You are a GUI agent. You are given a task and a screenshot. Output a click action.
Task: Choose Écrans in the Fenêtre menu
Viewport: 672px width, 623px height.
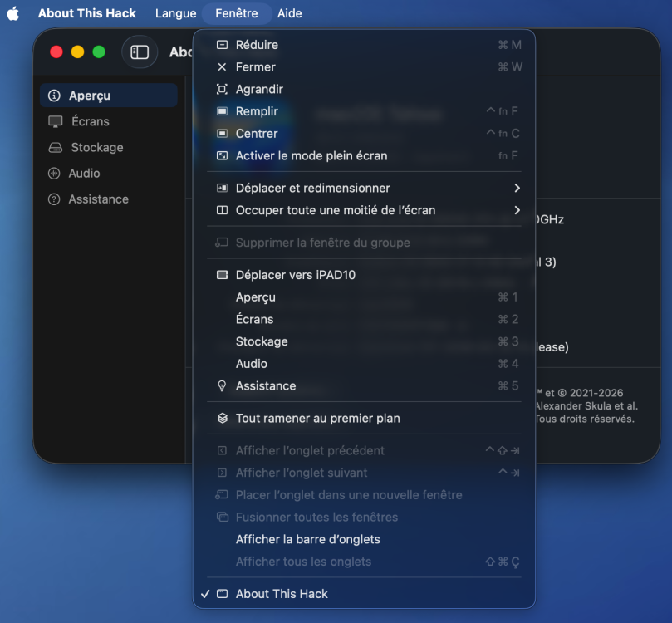(364, 319)
